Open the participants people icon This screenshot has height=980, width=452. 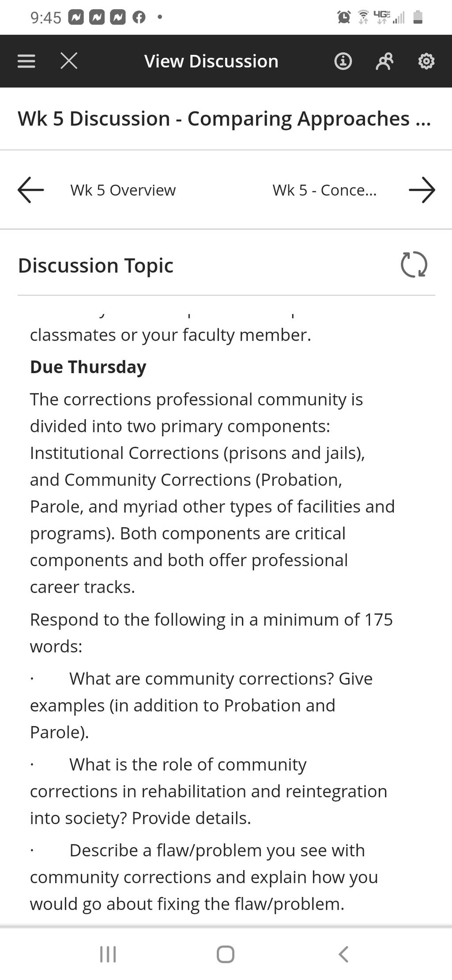pyautogui.click(x=384, y=61)
